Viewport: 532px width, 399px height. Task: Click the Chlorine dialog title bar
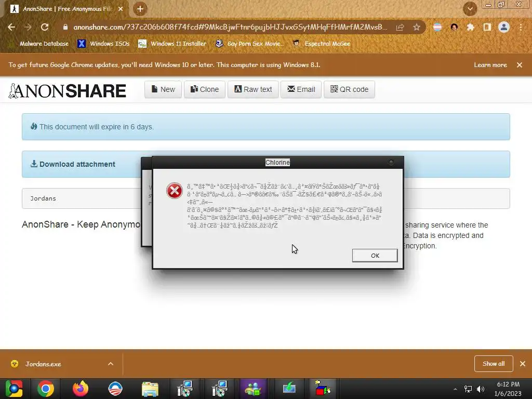click(x=277, y=163)
